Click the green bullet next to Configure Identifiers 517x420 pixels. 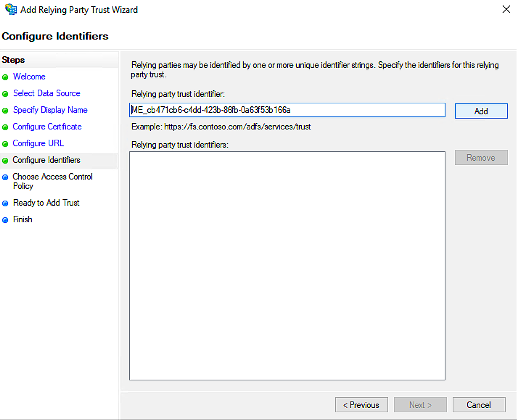pos(5,161)
